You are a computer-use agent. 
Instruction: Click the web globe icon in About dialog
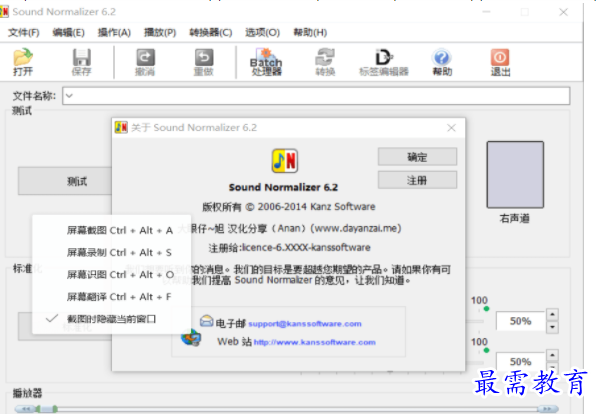[191, 337]
